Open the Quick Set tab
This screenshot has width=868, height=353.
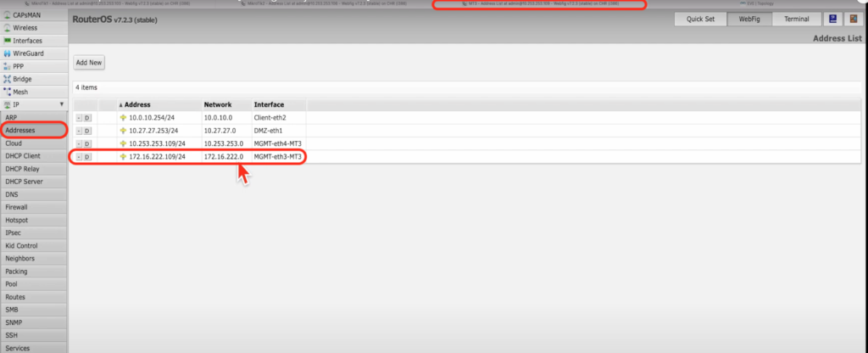[700, 19]
